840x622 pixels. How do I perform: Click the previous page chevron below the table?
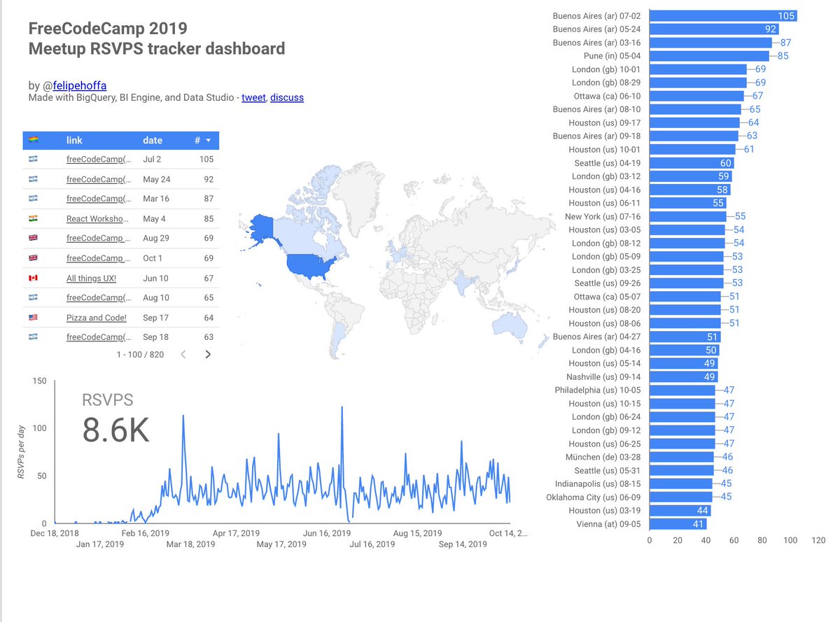pos(183,354)
